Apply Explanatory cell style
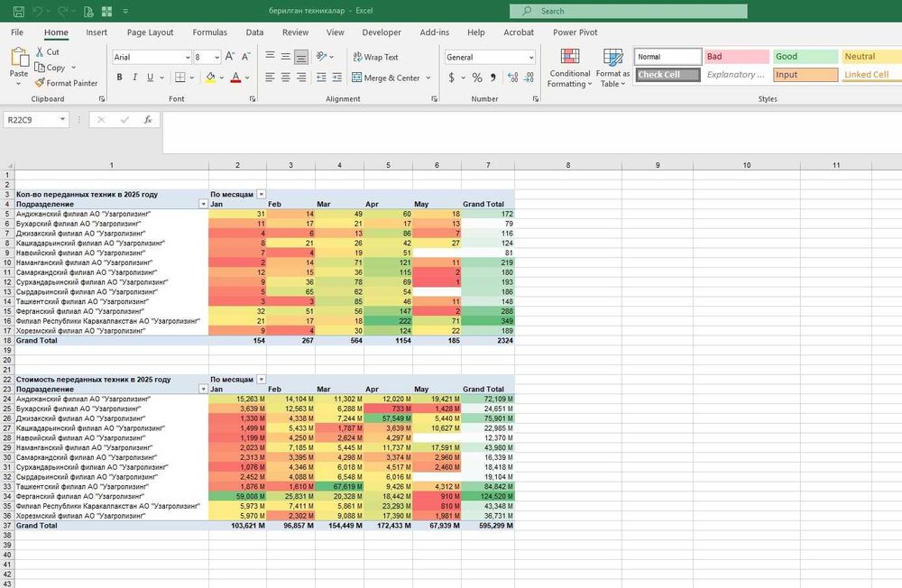 pyautogui.click(x=737, y=74)
